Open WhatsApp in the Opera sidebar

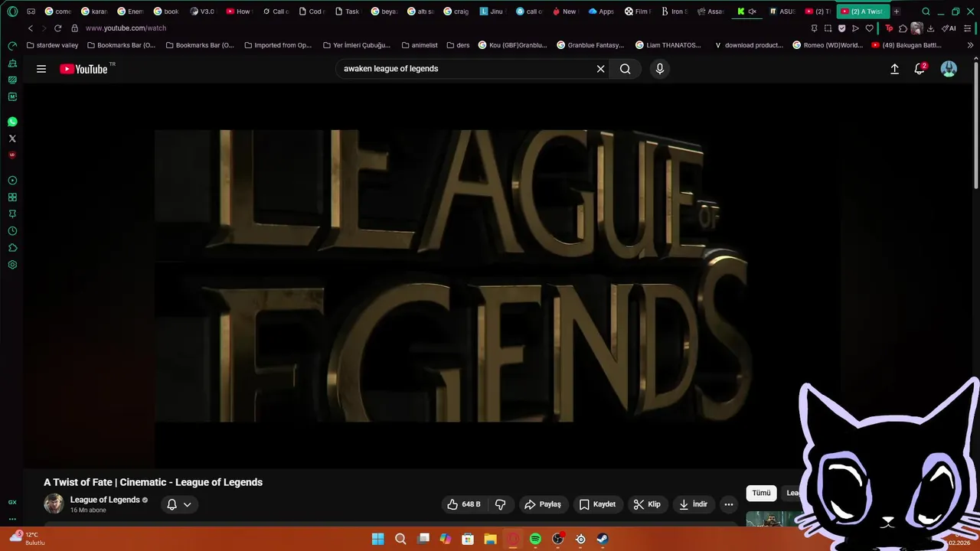point(12,122)
